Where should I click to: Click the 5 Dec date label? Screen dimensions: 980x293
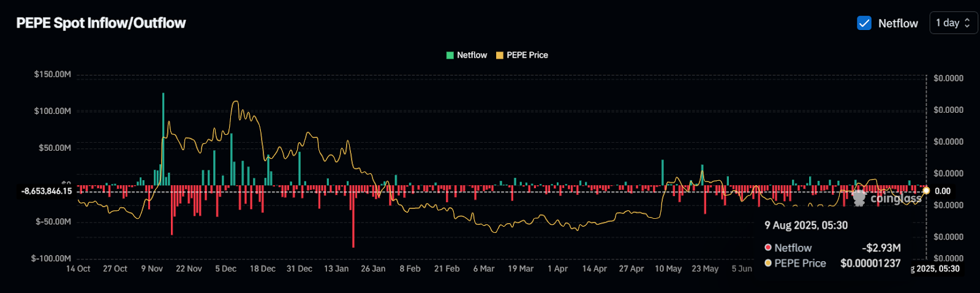click(225, 268)
